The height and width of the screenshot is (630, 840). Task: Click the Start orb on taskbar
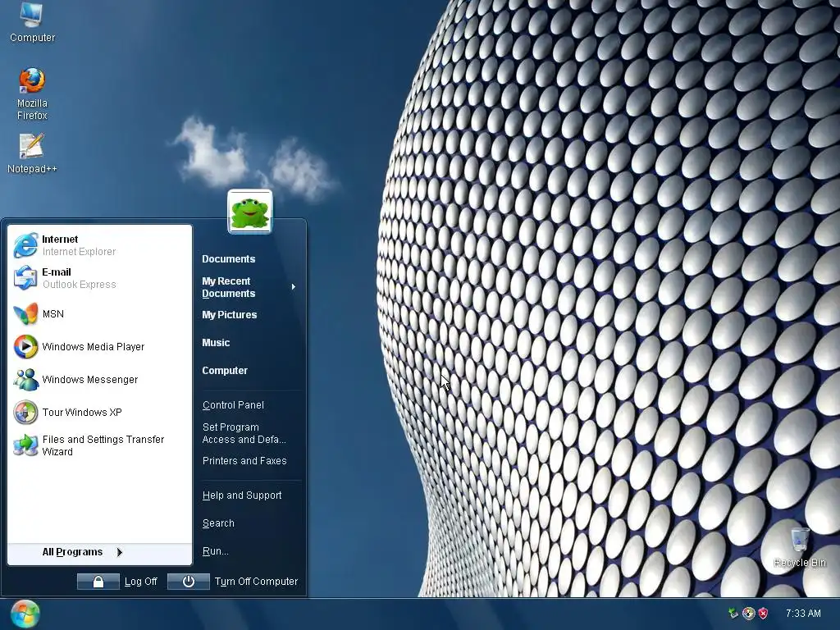tap(25, 614)
